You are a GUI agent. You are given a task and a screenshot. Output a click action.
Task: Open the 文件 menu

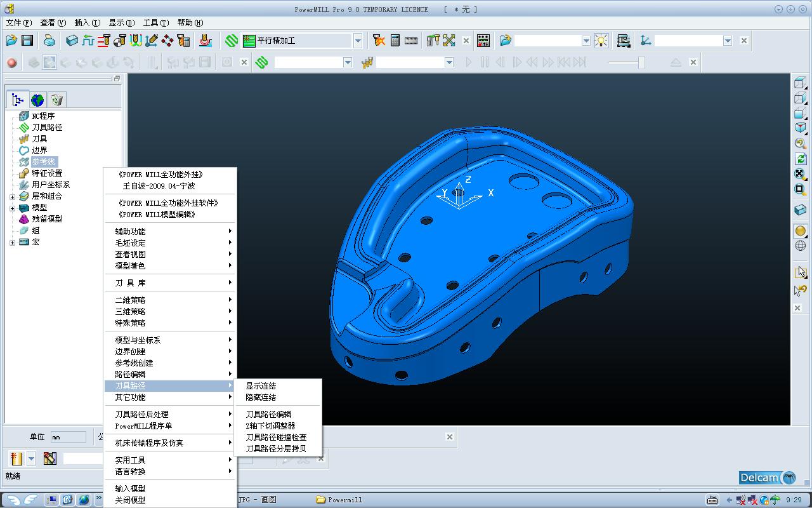coord(18,23)
